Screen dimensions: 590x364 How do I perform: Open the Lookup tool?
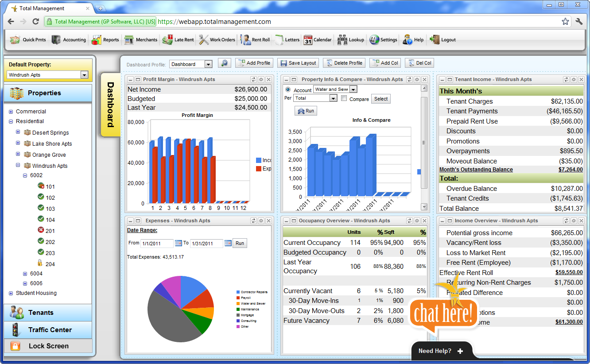(x=350, y=39)
